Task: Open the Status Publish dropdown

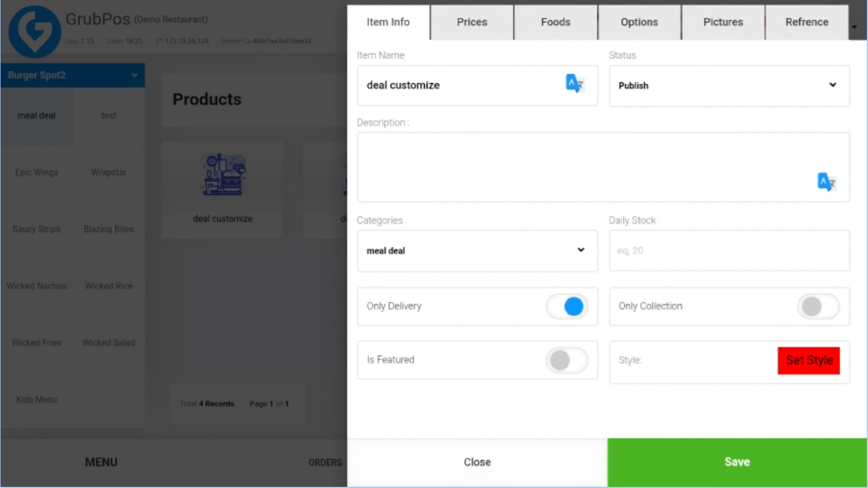Action: coord(729,86)
